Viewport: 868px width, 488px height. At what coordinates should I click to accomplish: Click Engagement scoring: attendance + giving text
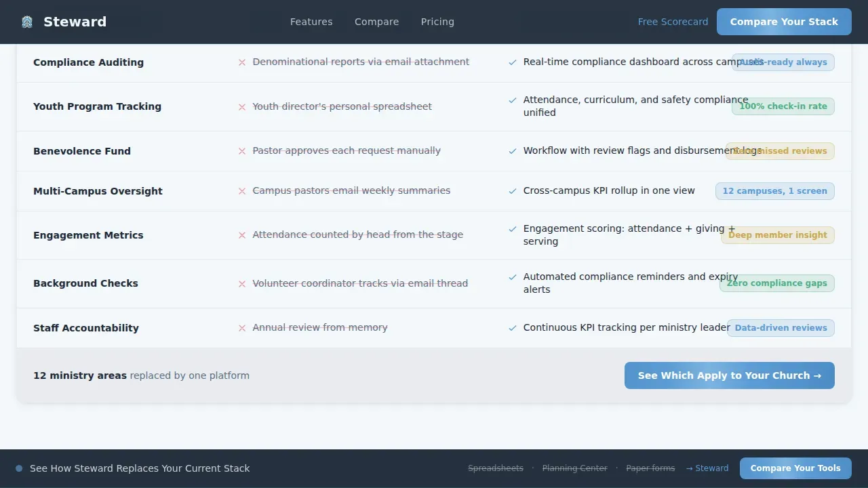tap(629, 235)
